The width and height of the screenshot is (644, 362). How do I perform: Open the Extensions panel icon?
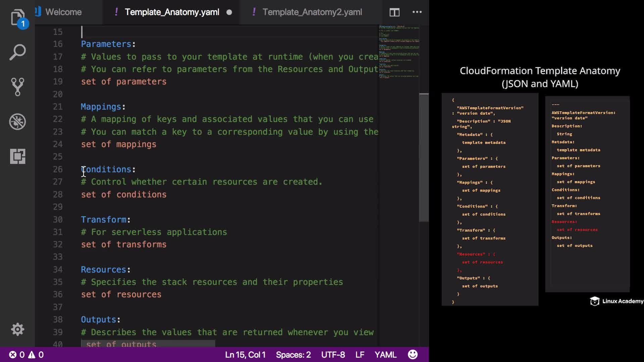[17, 156]
